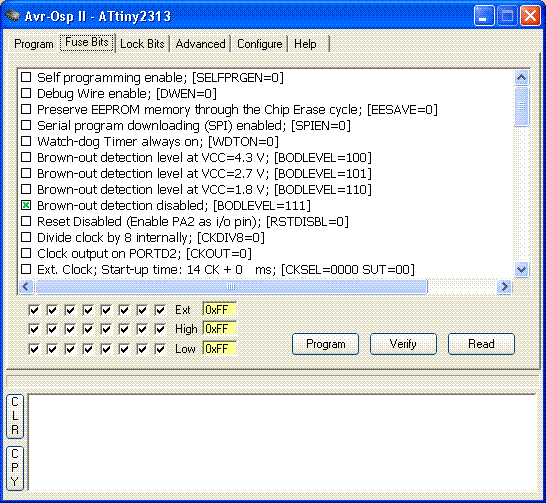Edit the Ext fuse byte 0xFF field

coord(220,309)
